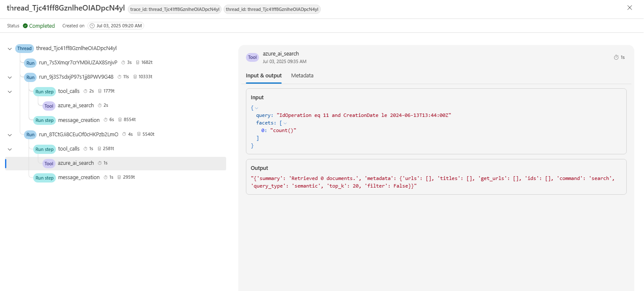Collapse the Thread root node chevron
644x291 pixels.
10,49
